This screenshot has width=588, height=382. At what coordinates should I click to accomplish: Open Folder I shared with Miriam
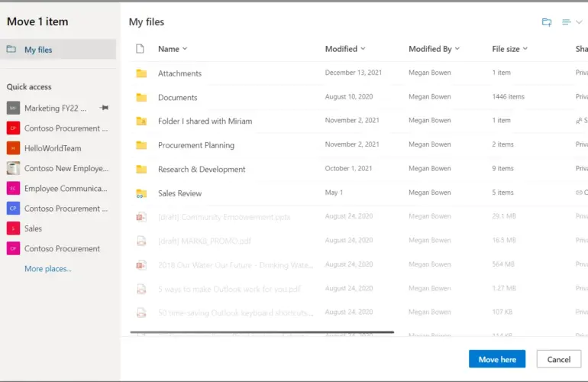click(205, 121)
